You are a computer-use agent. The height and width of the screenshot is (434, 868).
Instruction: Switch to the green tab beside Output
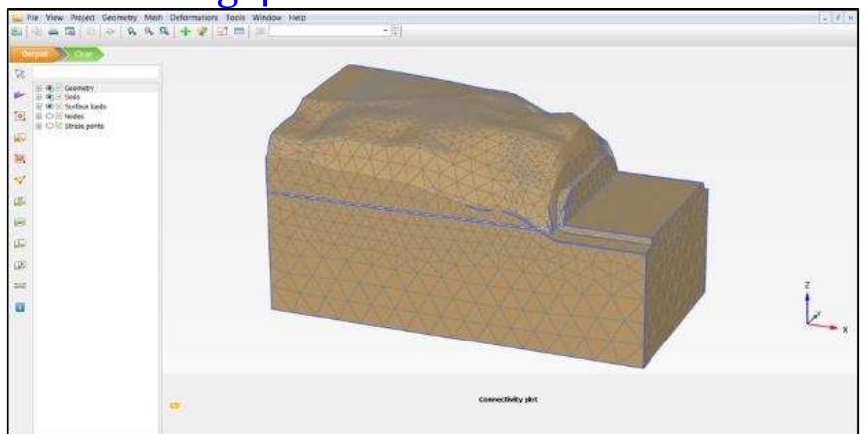point(84,54)
